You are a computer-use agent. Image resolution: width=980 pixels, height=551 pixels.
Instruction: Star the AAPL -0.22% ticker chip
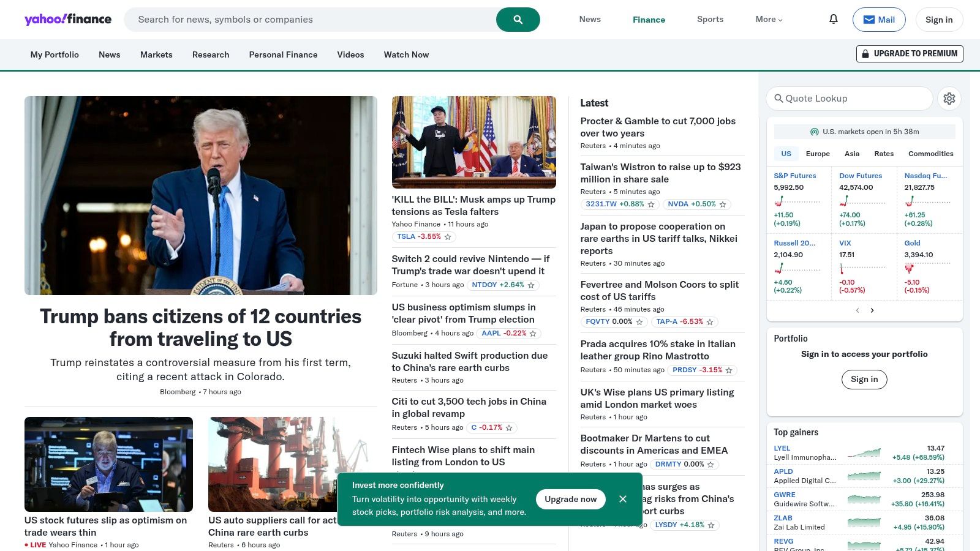pyautogui.click(x=533, y=334)
